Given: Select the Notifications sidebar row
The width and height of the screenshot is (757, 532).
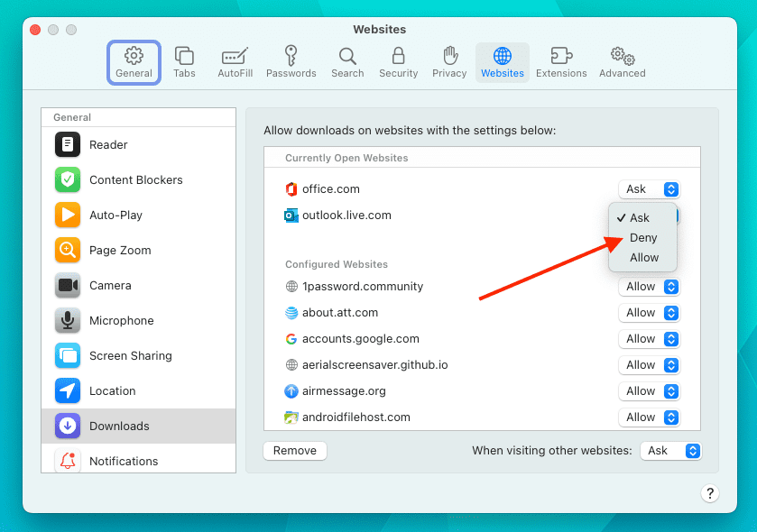Looking at the screenshot, I should (139, 459).
